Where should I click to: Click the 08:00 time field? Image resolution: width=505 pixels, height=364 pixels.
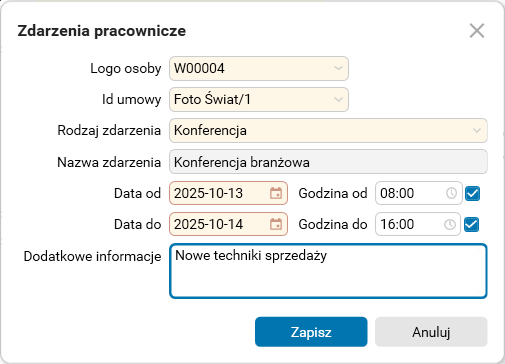point(419,193)
